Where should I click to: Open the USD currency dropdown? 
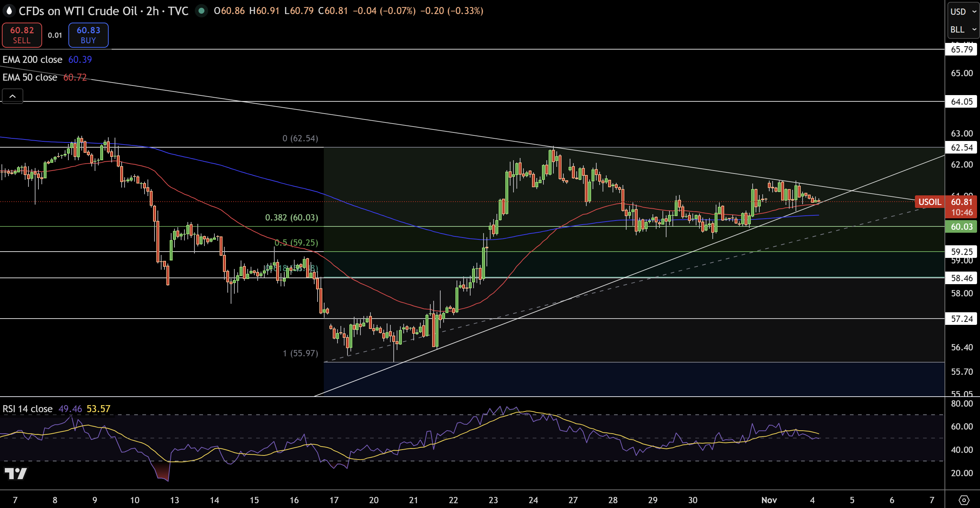pos(964,11)
